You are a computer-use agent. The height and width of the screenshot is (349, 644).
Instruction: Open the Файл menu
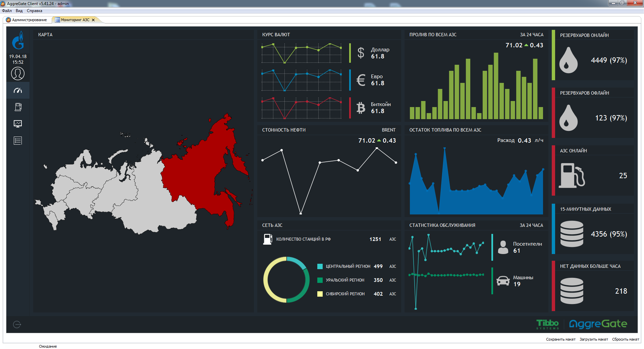7,11
